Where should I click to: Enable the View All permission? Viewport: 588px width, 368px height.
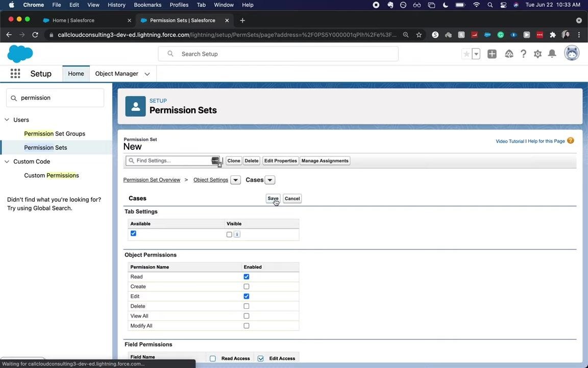247,316
